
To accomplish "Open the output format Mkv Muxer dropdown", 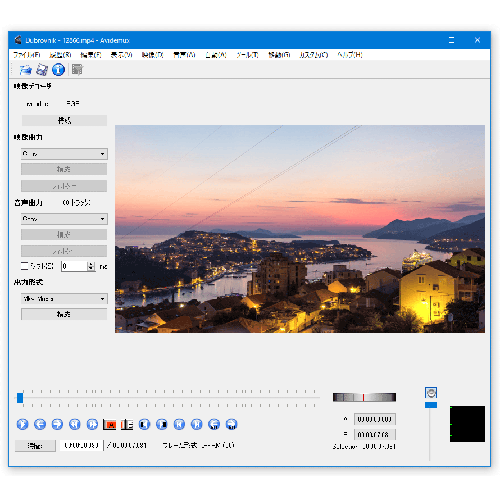I will [64, 299].
